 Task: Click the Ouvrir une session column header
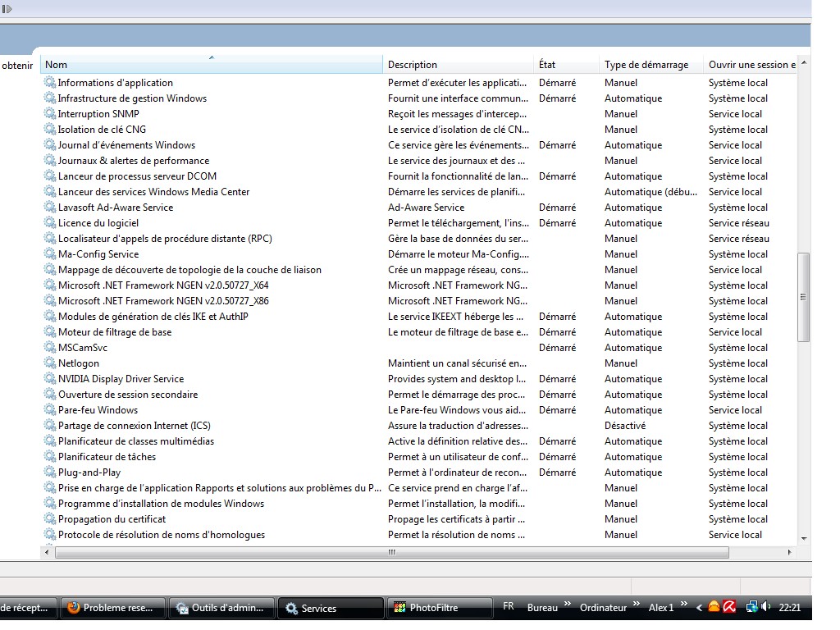(751, 64)
